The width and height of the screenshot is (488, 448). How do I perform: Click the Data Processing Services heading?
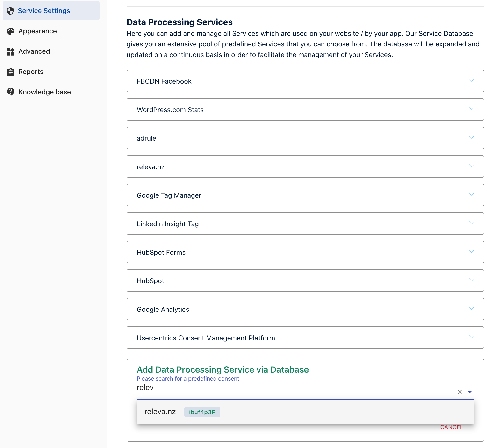click(x=179, y=22)
